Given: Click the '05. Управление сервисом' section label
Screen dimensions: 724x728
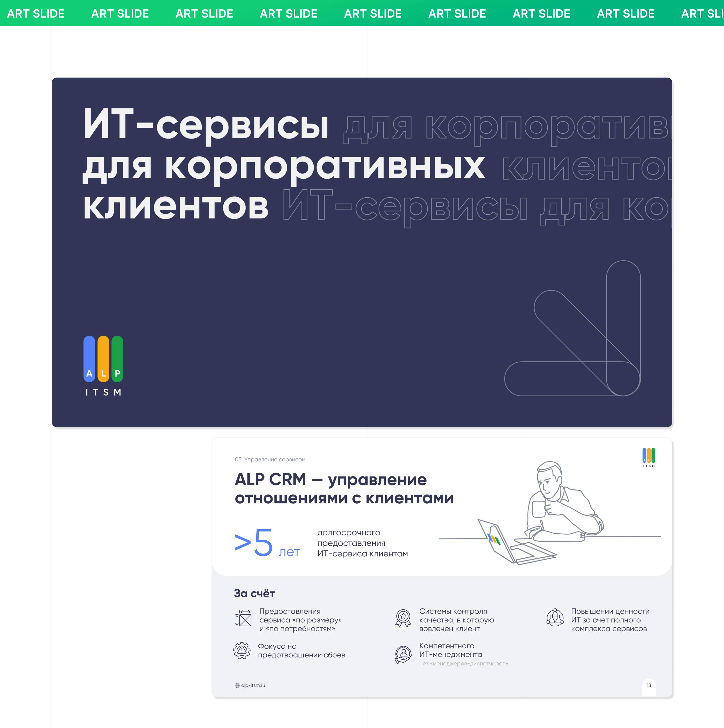Looking at the screenshot, I should 270,459.
